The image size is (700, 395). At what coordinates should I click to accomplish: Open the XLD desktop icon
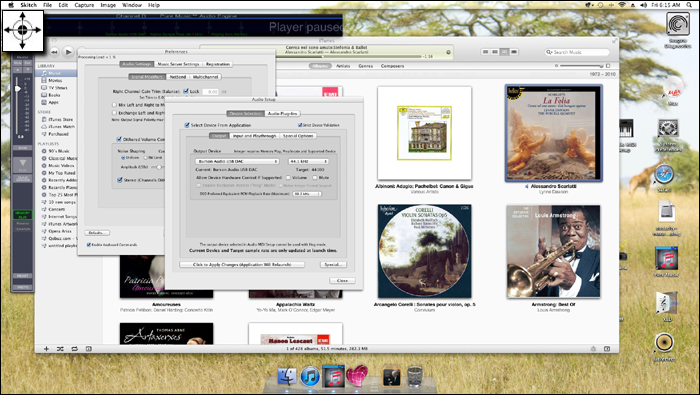tap(667, 304)
